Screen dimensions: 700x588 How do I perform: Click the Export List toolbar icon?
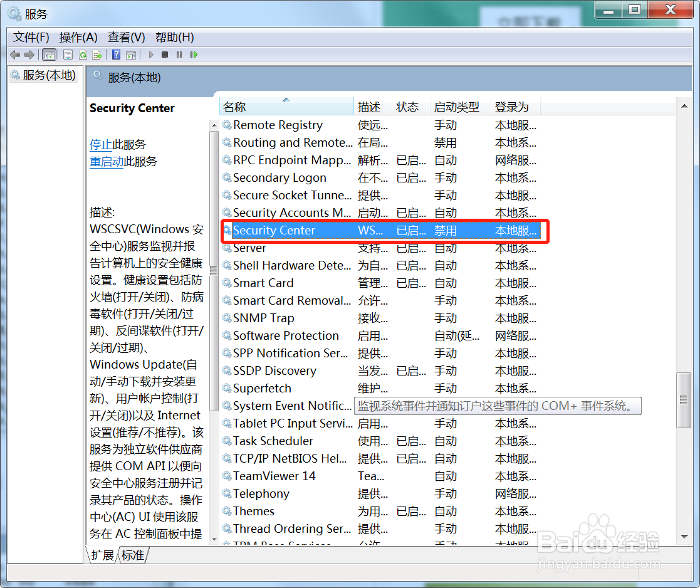point(97,55)
